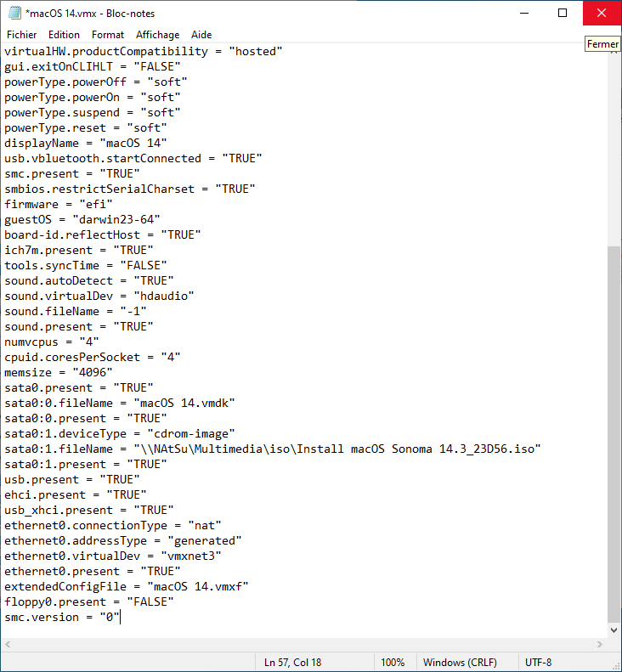Viewport: 622px width, 672px height.
Task: Click the line 'usb.vbluetooth.startConnected = "TRUE"'
Action: click(x=133, y=158)
